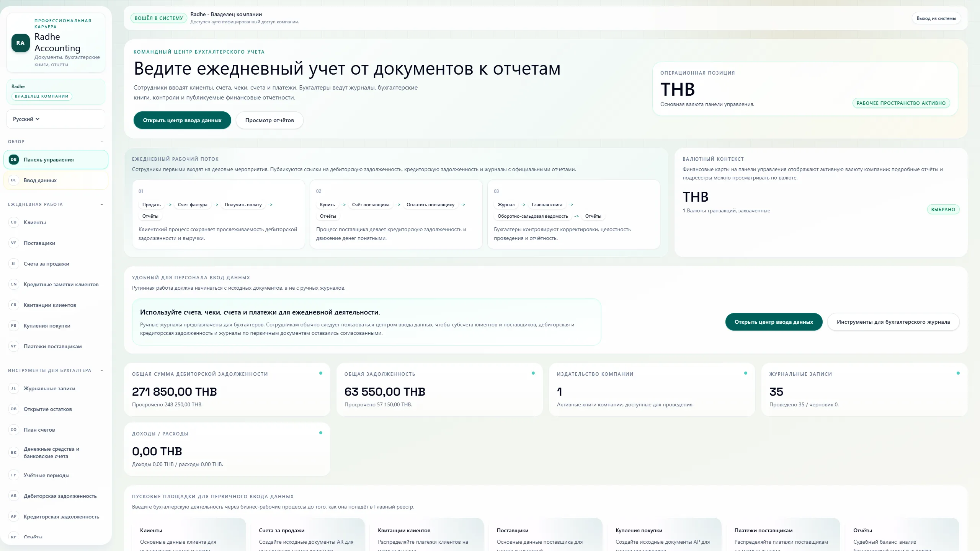
Task: Open the Квитанции клиентов launch card
Action: click(x=426, y=535)
